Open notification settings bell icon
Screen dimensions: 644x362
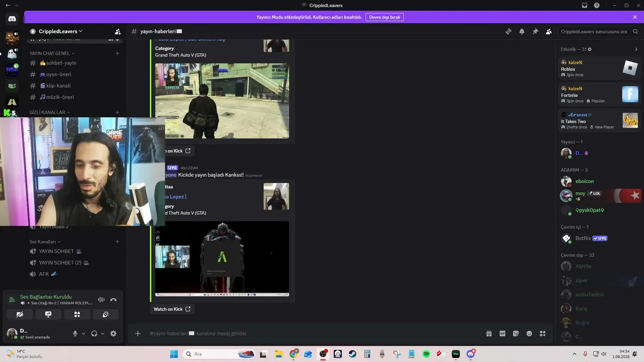(x=522, y=31)
